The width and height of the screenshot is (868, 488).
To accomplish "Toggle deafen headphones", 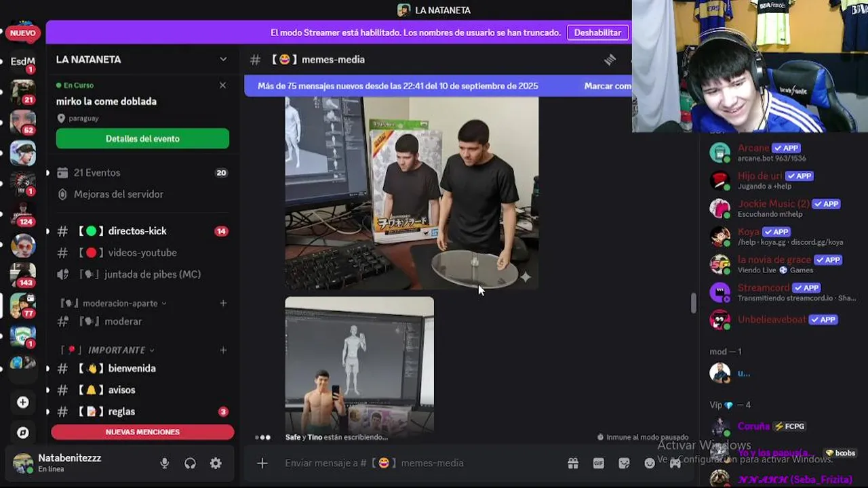I will (x=190, y=463).
